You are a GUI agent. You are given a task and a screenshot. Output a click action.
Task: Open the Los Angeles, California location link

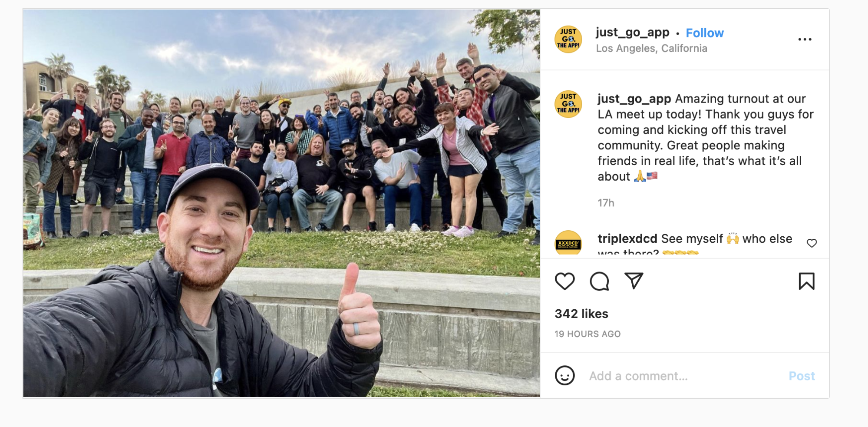[x=651, y=48]
